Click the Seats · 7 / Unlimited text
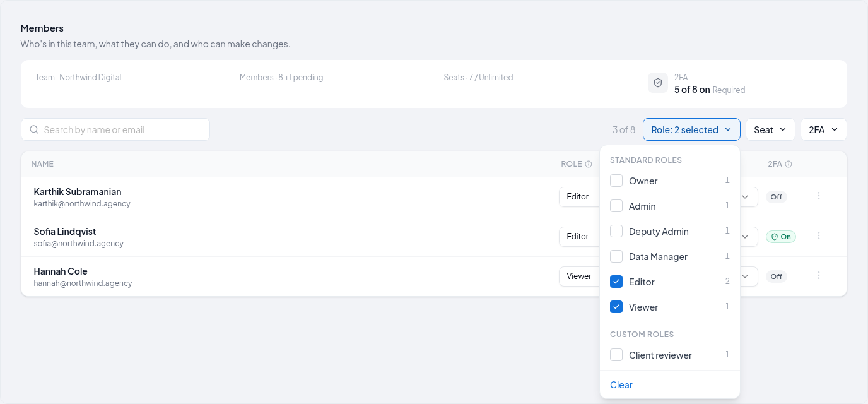Screen dimensions: 868x404 click(x=478, y=78)
